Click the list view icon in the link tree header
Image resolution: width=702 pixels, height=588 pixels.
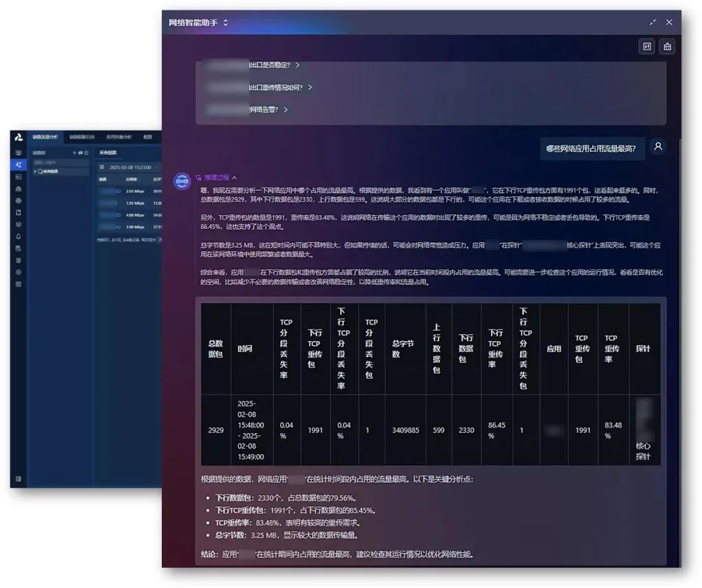coord(86,153)
